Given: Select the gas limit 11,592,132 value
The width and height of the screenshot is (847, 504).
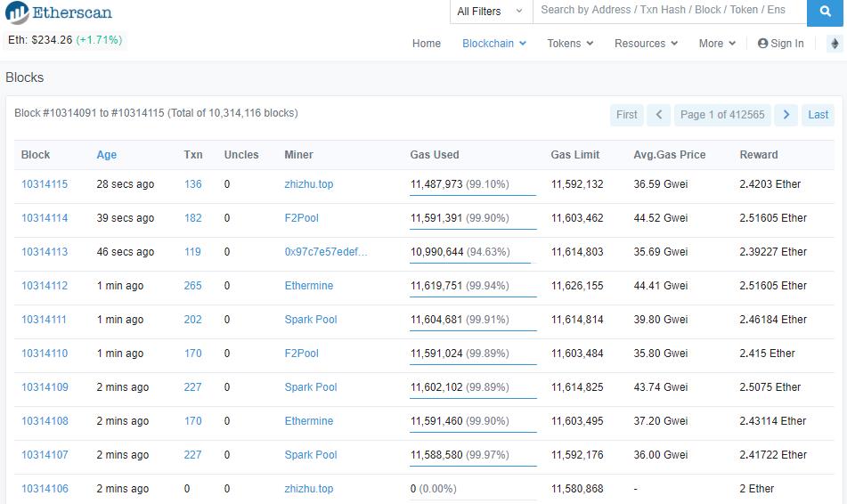Looking at the screenshot, I should pos(577,184).
